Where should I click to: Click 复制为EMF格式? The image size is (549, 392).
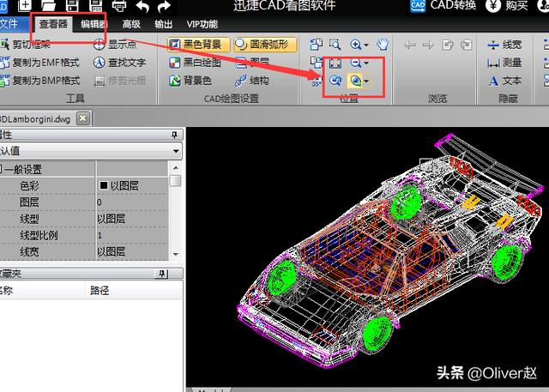[x=40, y=63]
